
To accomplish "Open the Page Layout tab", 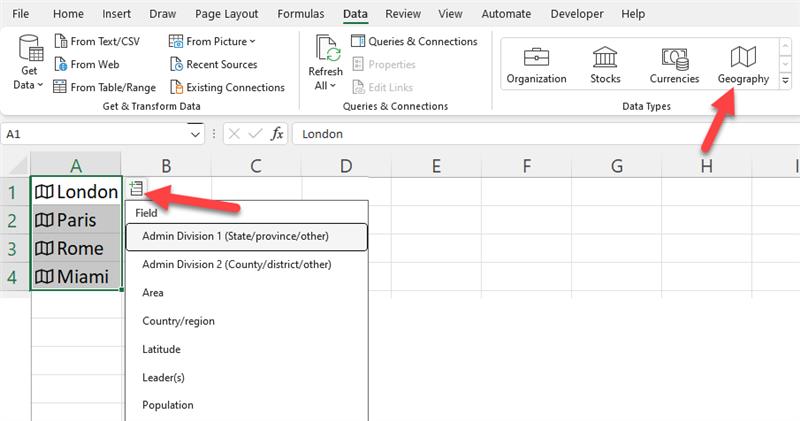I will point(227,14).
